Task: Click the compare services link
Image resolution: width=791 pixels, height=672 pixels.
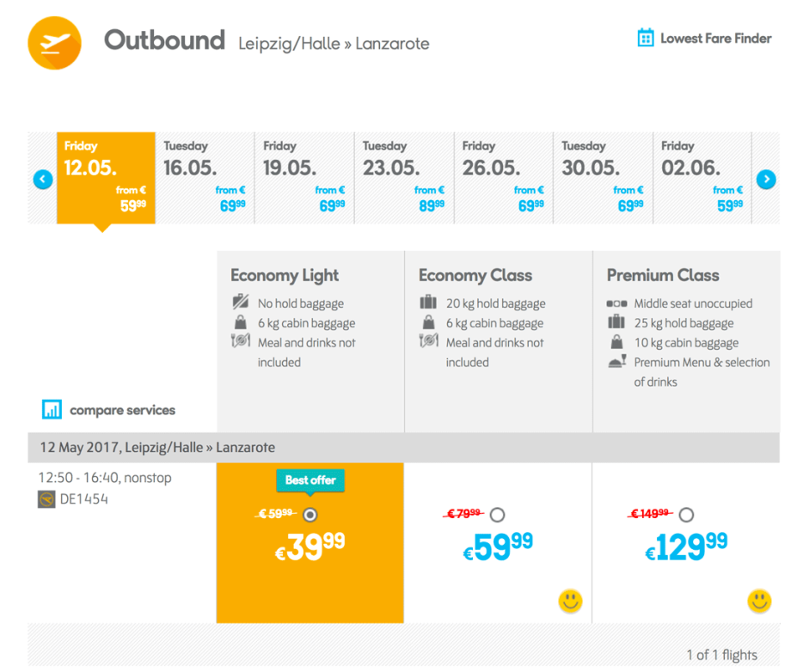Action: (122, 411)
